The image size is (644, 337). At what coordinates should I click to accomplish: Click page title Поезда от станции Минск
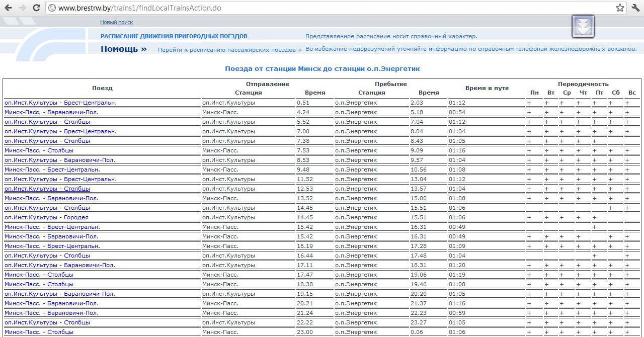tap(322, 68)
